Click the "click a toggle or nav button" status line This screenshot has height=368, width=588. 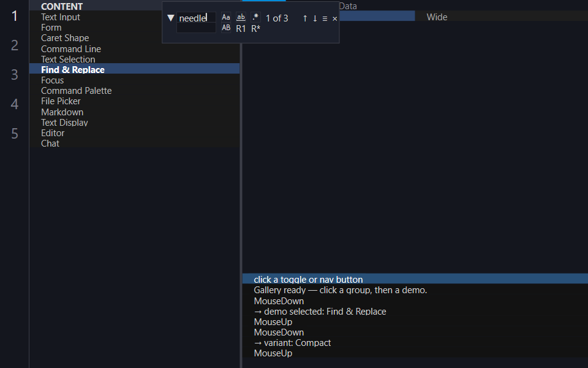[x=415, y=278]
